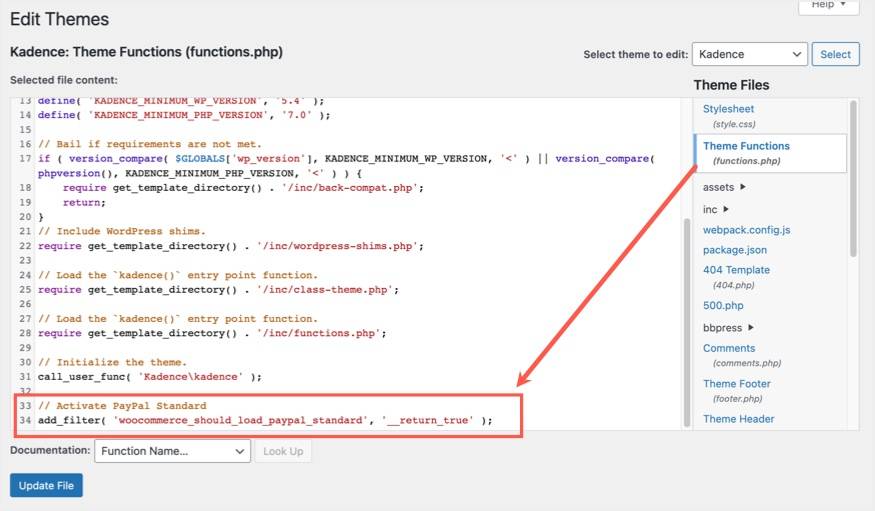Click the '/inc/back-compat.php' require line
Viewport: 875px width, 511px height.
[243, 187]
